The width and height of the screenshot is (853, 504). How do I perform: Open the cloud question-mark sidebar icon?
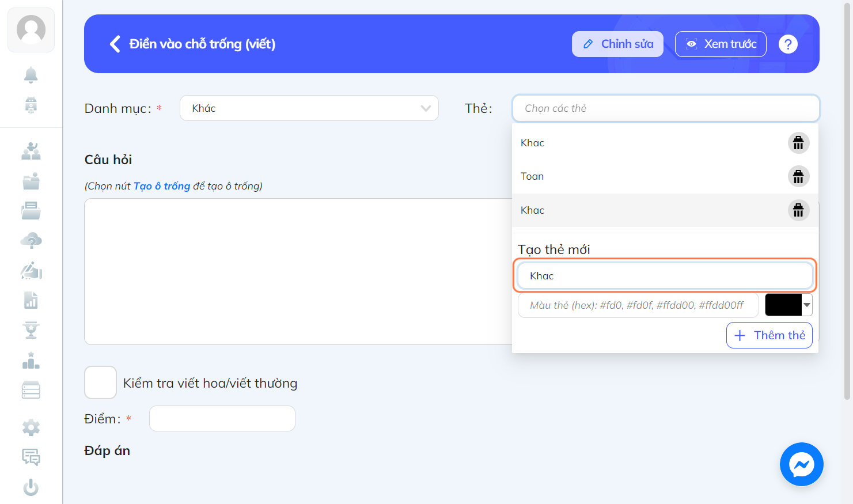[x=31, y=241]
